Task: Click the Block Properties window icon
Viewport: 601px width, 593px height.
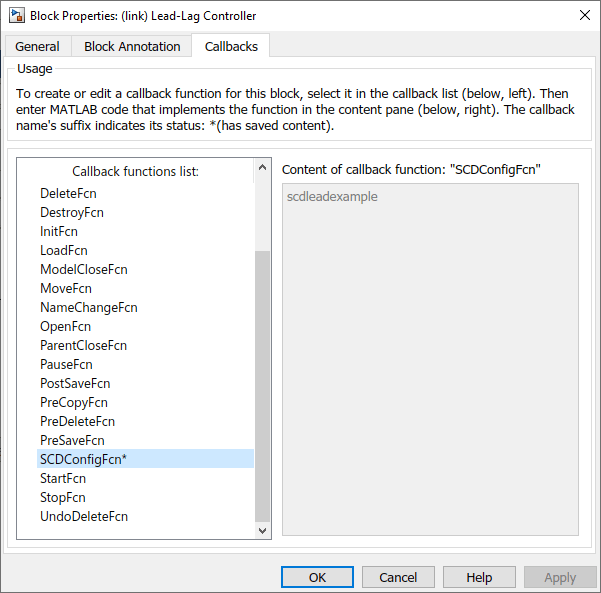Action: point(15,15)
